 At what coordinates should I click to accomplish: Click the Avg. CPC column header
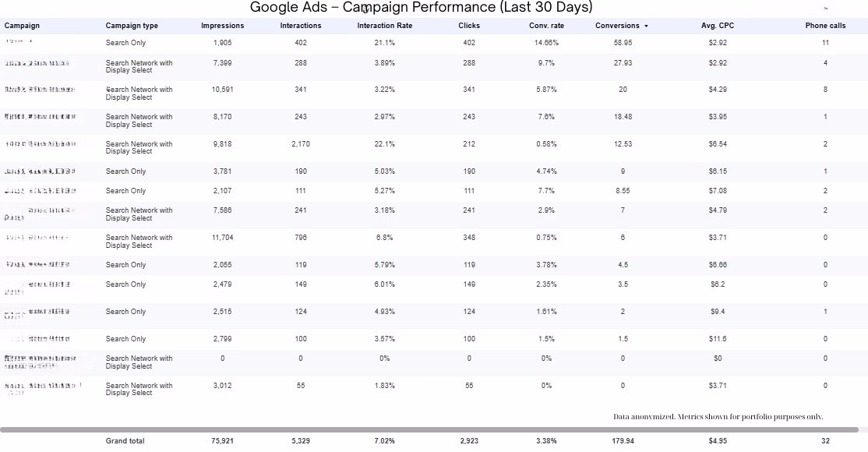[x=718, y=26]
